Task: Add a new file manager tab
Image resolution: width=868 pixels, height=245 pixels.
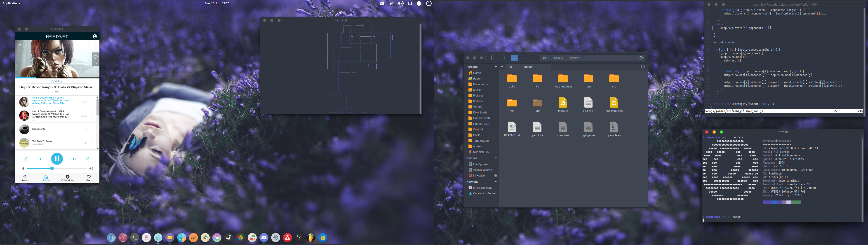Action: point(502,67)
